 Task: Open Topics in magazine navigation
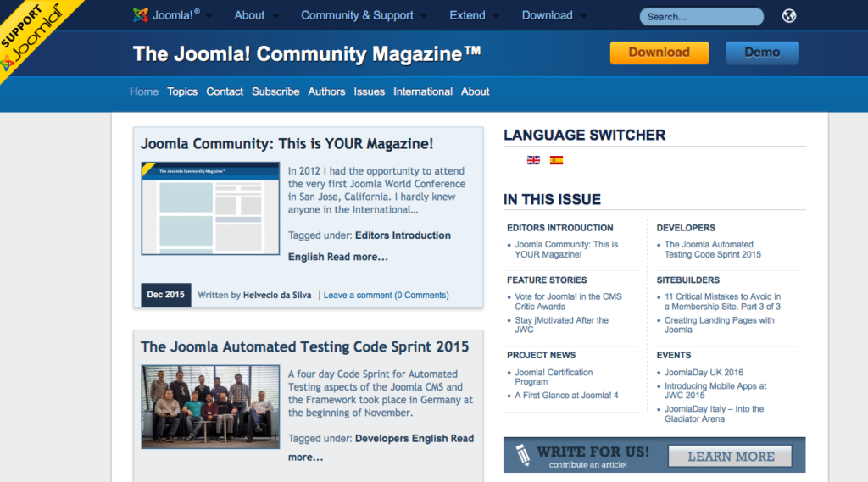click(x=182, y=91)
